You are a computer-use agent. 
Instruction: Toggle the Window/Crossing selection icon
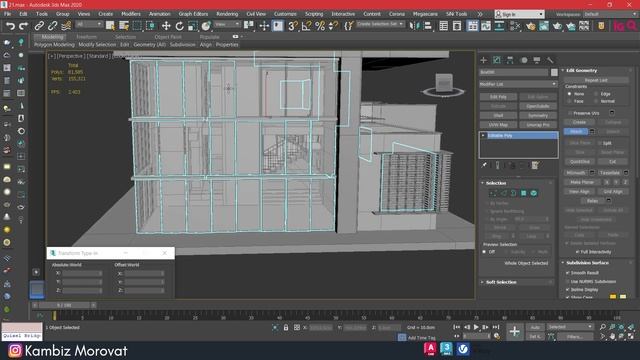tap(151, 26)
